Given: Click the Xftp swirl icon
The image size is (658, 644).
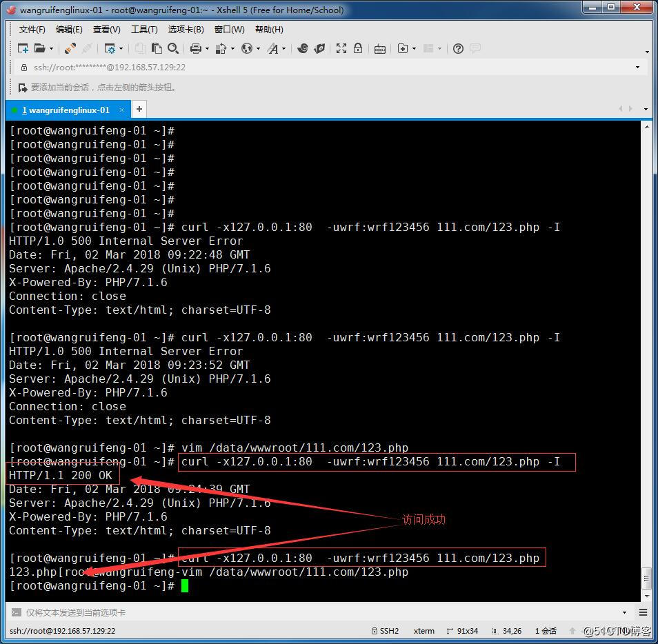Looking at the screenshot, I should click(302, 48).
